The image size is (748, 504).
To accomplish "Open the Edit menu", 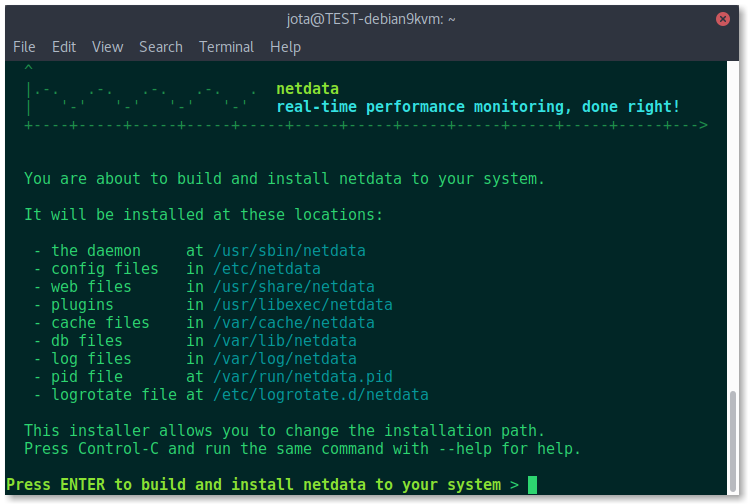I will [x=64, y=47].
